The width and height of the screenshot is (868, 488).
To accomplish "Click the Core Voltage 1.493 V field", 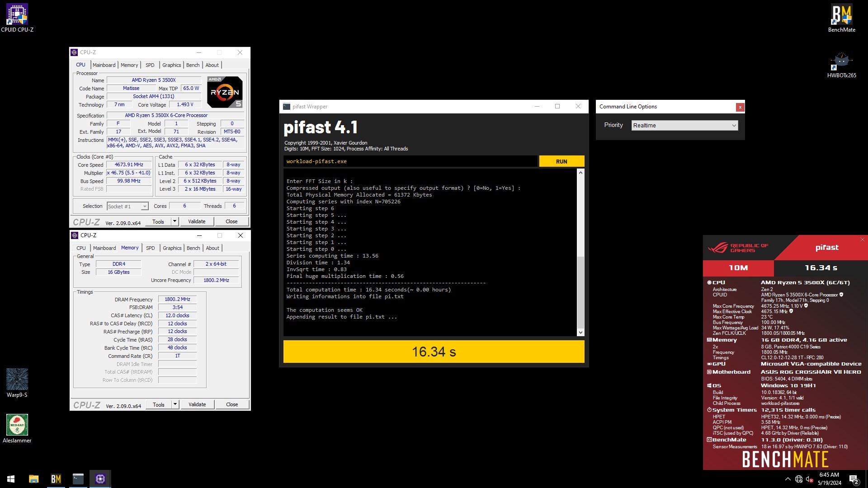I will click(185, 104).
